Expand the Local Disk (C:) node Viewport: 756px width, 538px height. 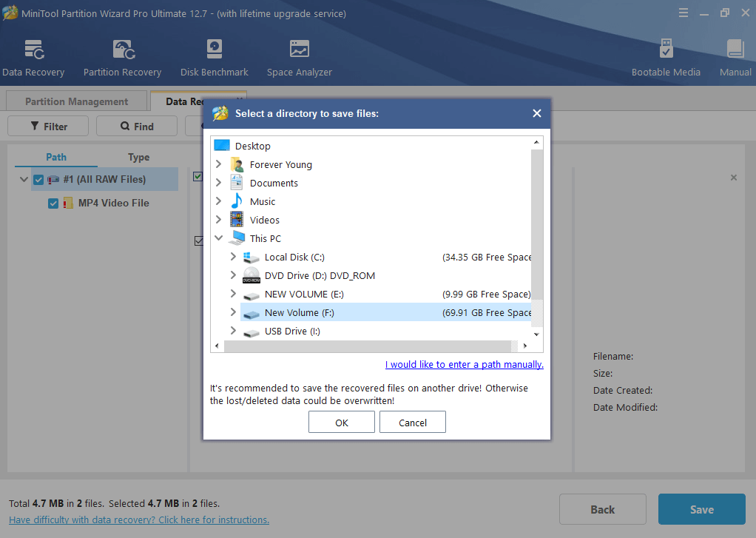pyautogui.click(x=233, y=256)
